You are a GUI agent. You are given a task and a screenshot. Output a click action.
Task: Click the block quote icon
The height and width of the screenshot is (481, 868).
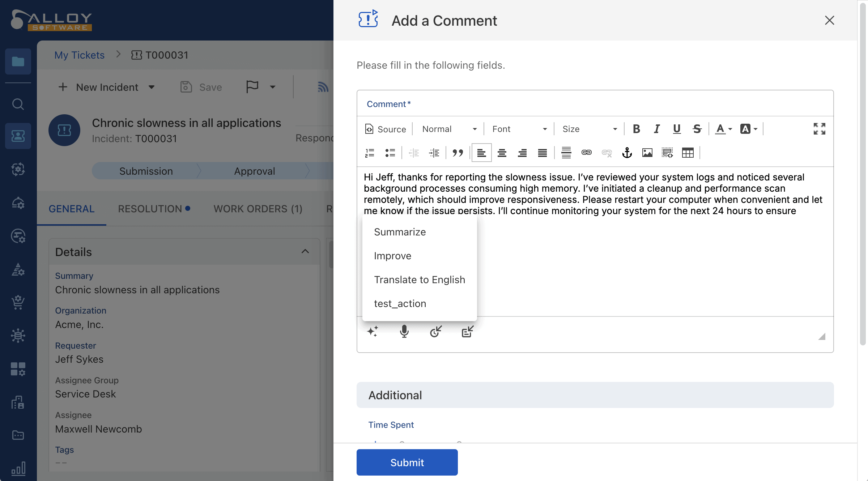[x=458, y=153]
